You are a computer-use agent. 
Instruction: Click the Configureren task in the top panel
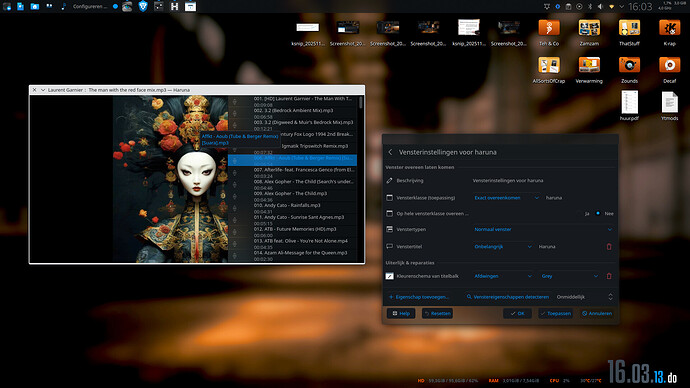point(89,6)
